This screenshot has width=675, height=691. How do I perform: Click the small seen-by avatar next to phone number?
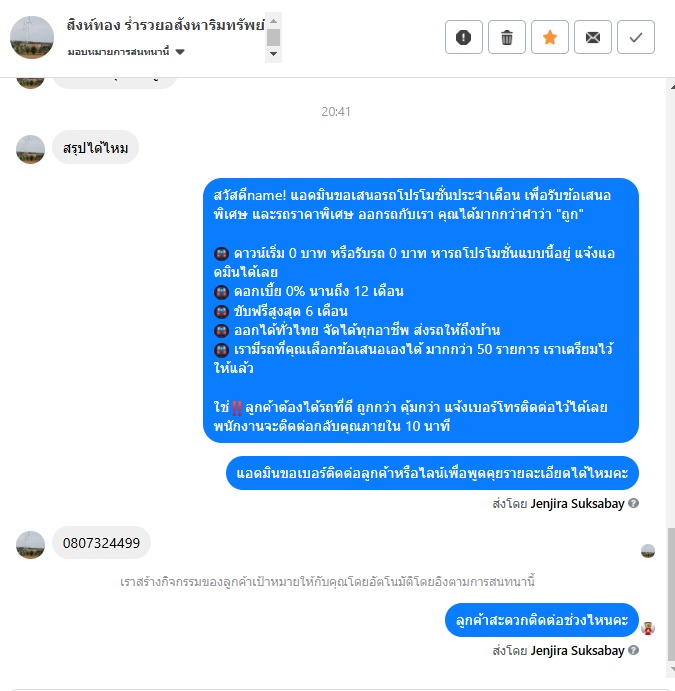pyautogui.click(x=648, y=551)
